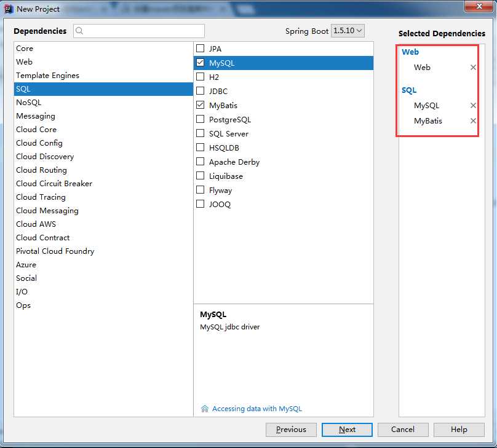This screenshot has width=497, height=448.
Task: Enable the Flyway checkbox
Action: tap(200, 190)
